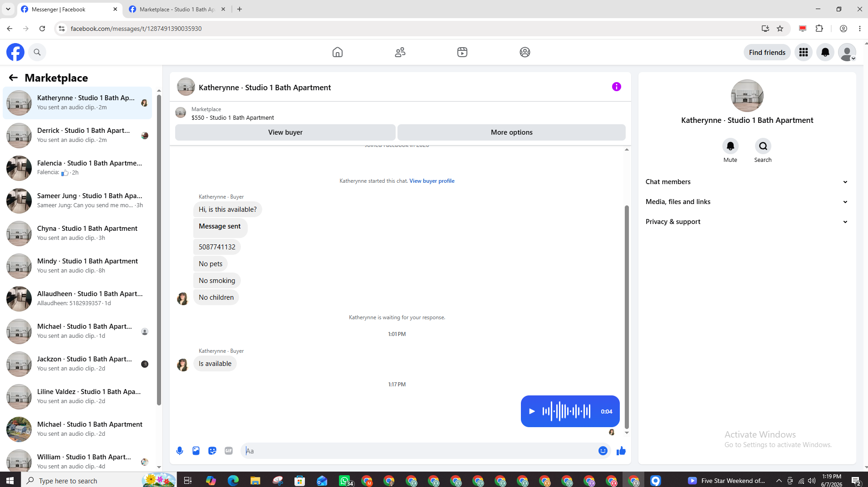This screenshot has height=487, width=868.
Task: Click the 5087741132 phone number message
Action: [217, 247]
